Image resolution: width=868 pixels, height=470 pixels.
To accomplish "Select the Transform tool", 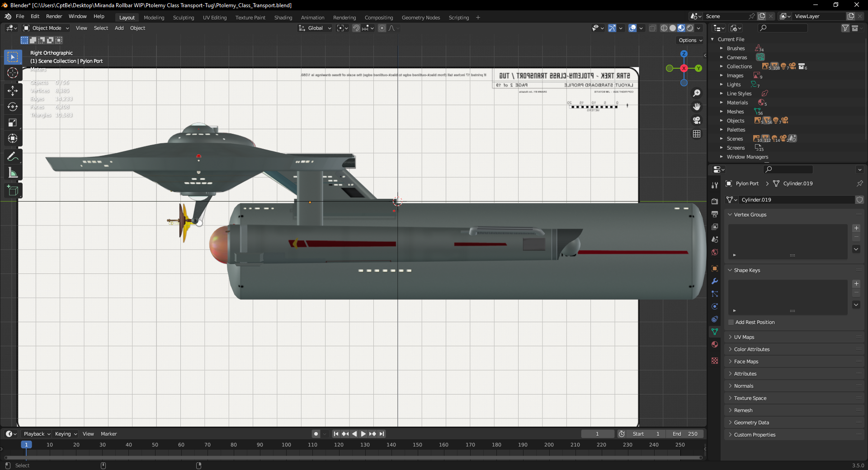I will (x=13, y=138).
